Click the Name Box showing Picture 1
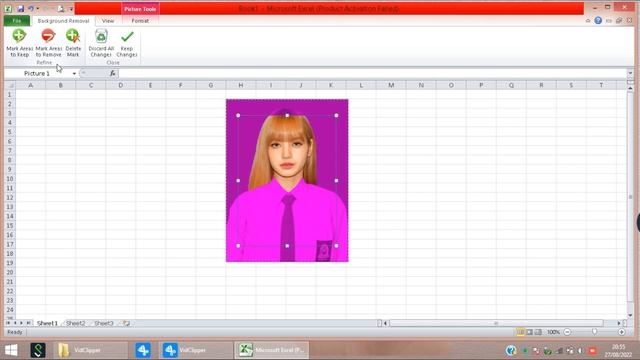The width and height of the screenshot is (640, 360). [38, 73]
